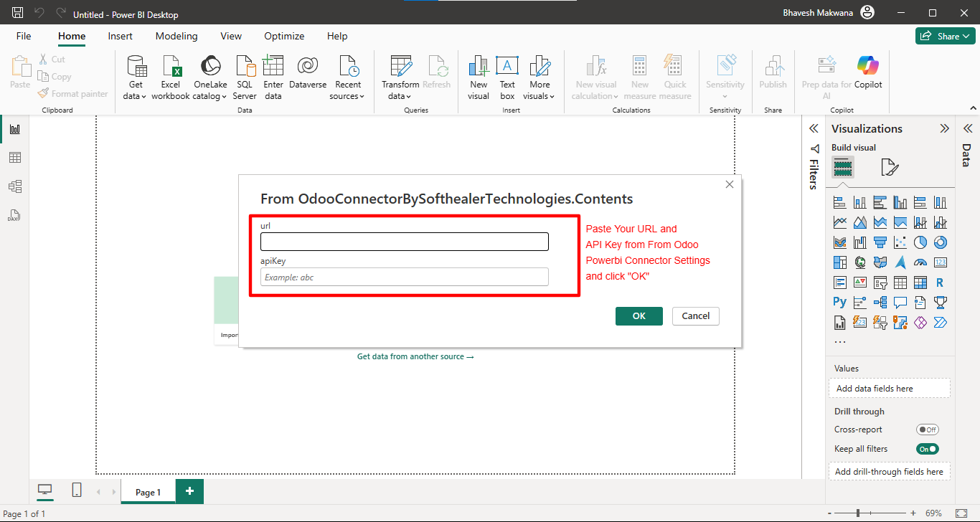Select the Gauge visual
The image size is (980, 522).
(x=920, y=262)
